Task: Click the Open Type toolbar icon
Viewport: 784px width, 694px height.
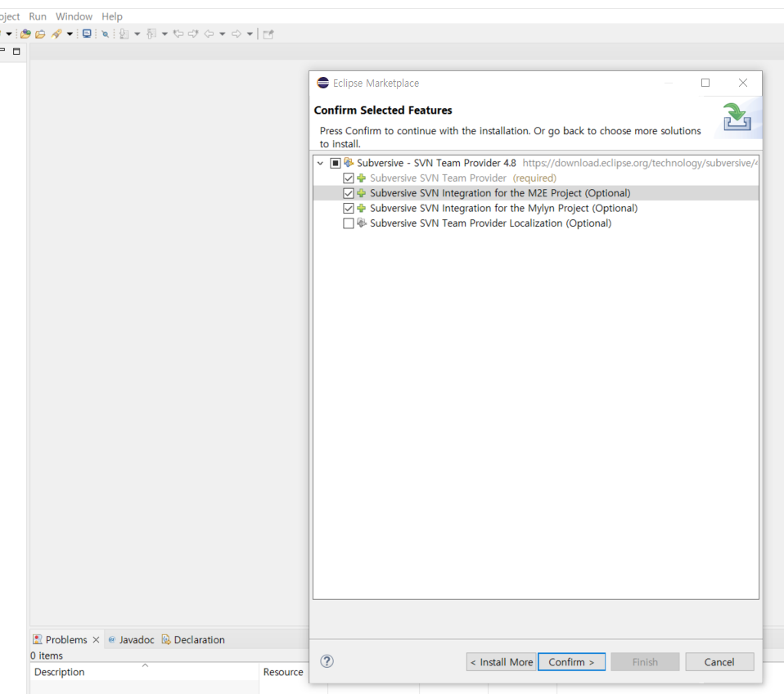Action: 25,34
